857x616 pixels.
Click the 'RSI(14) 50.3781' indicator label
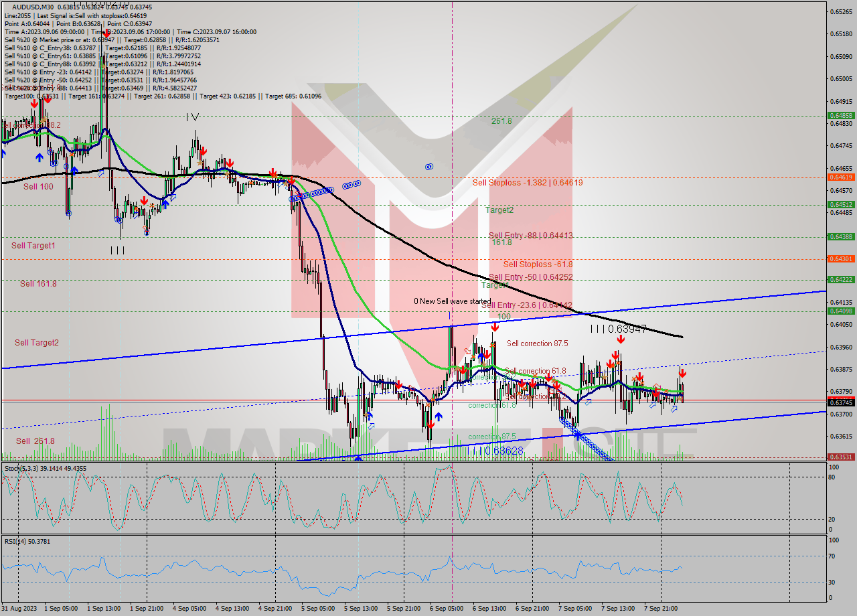tap(27, 541)
